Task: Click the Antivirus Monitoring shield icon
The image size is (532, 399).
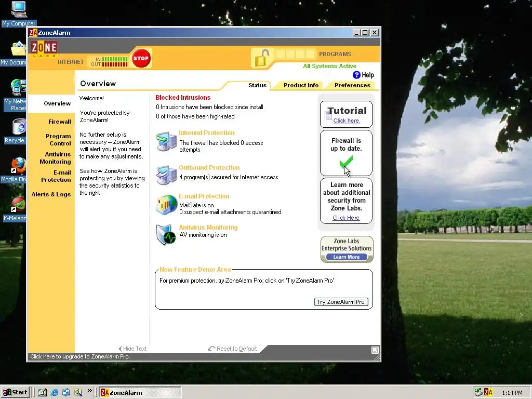Action: pyautogui.click(x=166, y=234)
